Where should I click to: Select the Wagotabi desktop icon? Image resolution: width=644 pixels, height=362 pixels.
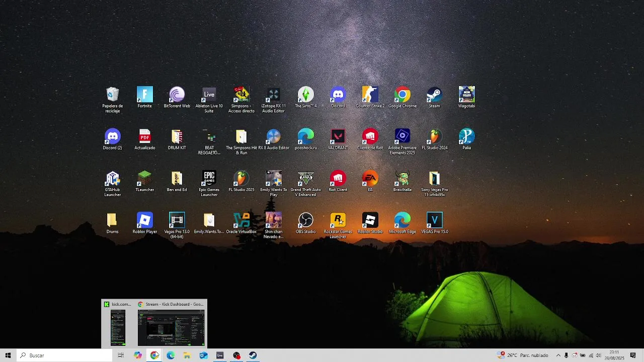tap(467, 98)
